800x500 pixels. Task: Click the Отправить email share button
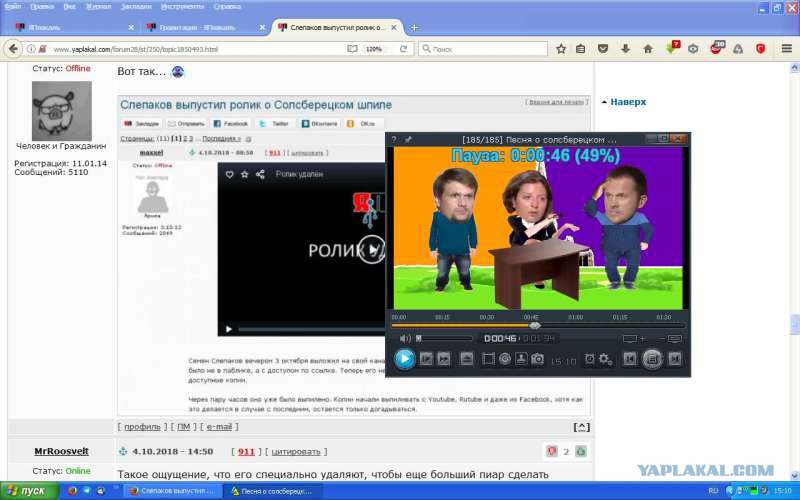(186, 123)
